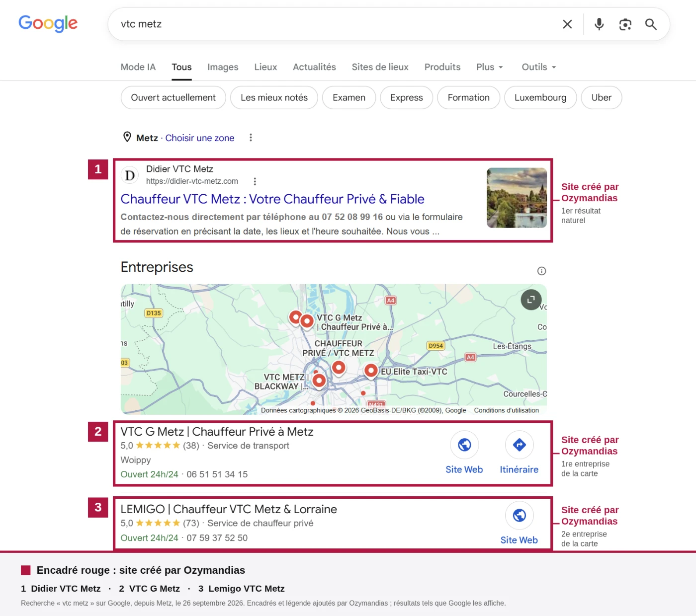The height and width of the screenshot is (616, 696).
Task: Click the phone number 06 51 51 34 15
Action: (217, 474)
